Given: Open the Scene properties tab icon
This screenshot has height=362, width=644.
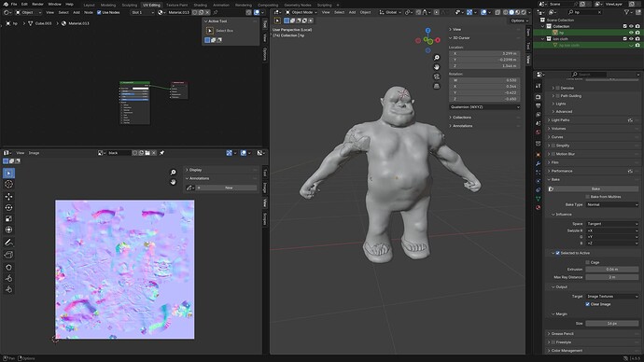Looking at the screenshot, I should [538, 123].
